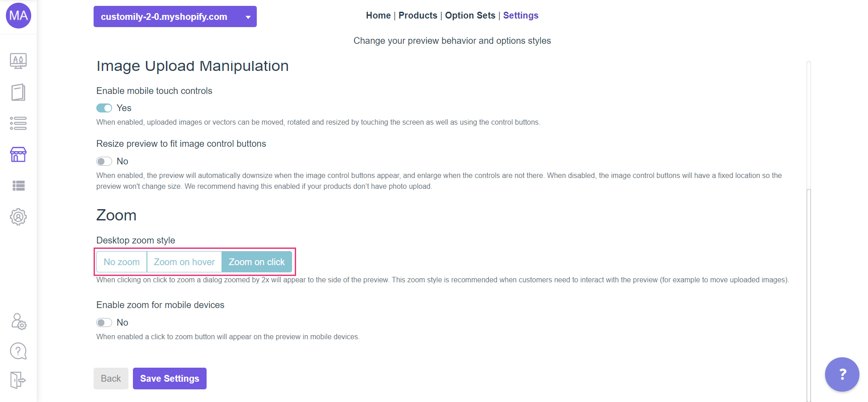
Task: Open the purple help question-mark bubble
Action: pos(842,374)
